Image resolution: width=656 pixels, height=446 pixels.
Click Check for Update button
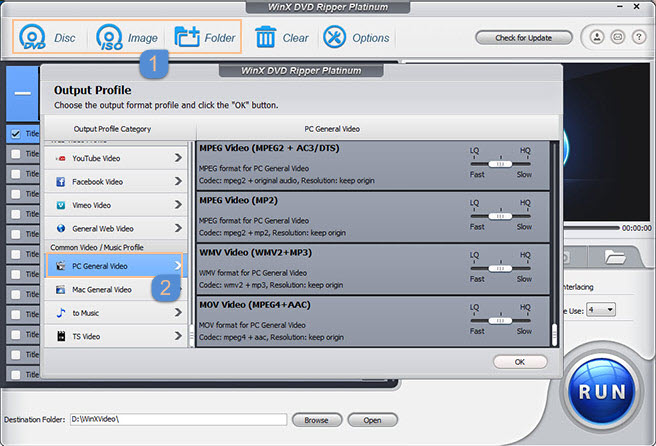tap(523, 38)
